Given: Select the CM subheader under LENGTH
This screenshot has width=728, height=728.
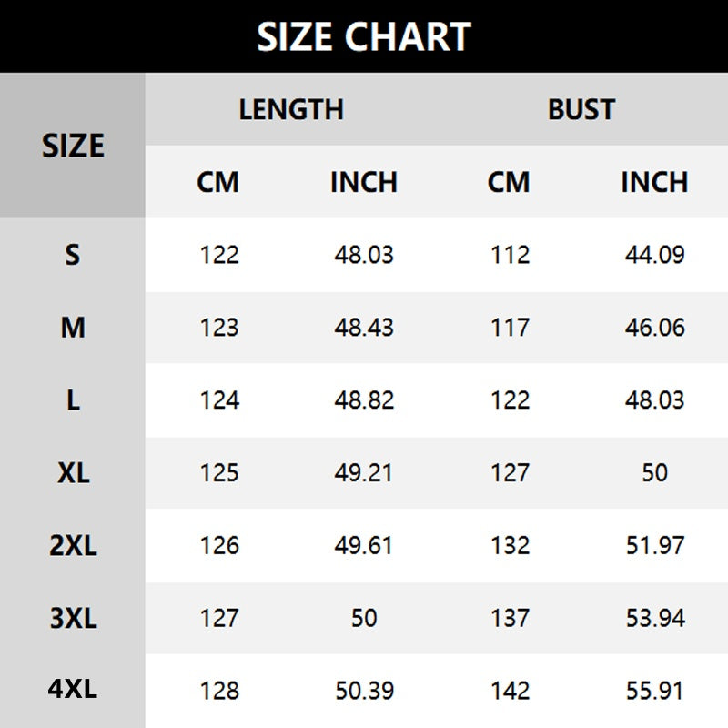Looking at the screenshot, I should click(x=218, y=182).
